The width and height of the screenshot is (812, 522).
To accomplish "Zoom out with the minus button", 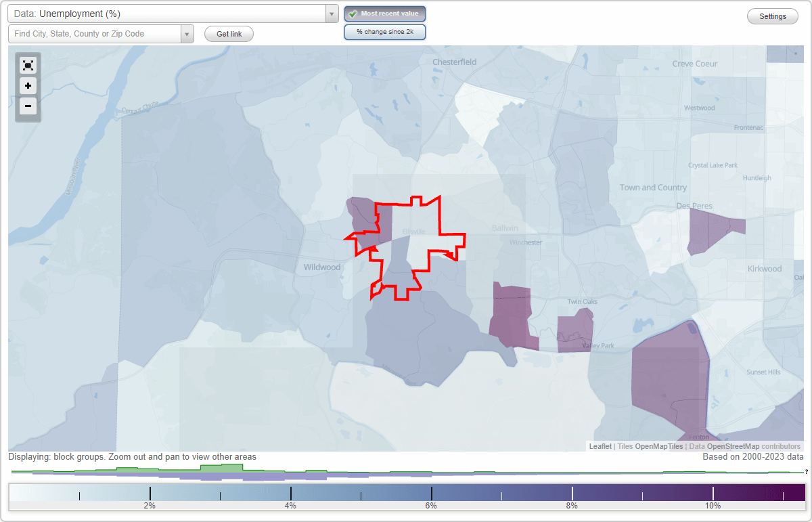I will tap(28, 106).
